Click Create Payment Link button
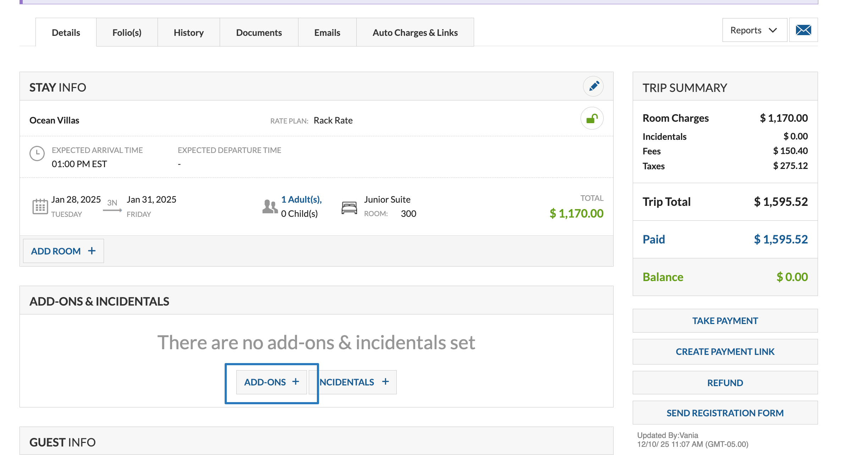 (725, 352)
